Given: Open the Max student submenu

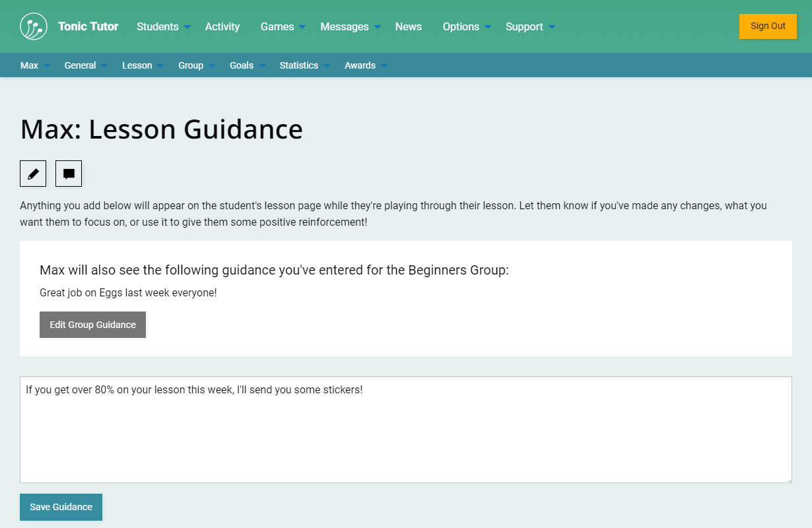Looking at the screenshot, I should 35,65.
